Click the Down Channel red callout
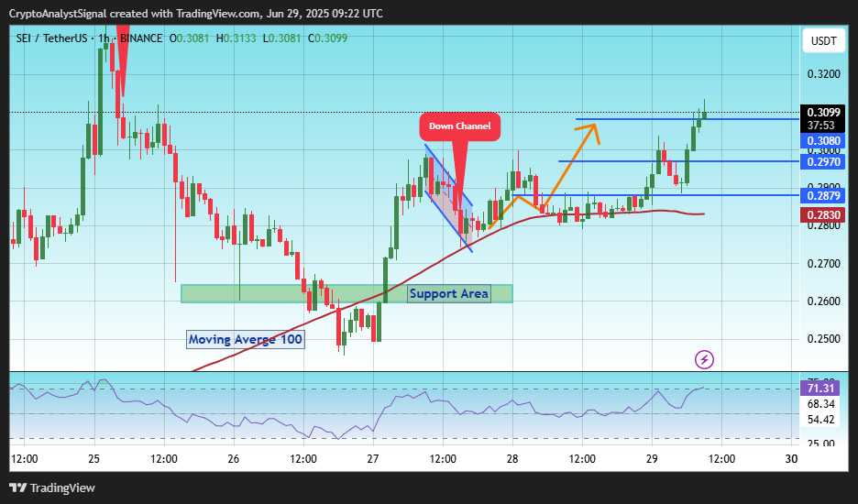The image size is (858, 504). (x=459, y=126)
